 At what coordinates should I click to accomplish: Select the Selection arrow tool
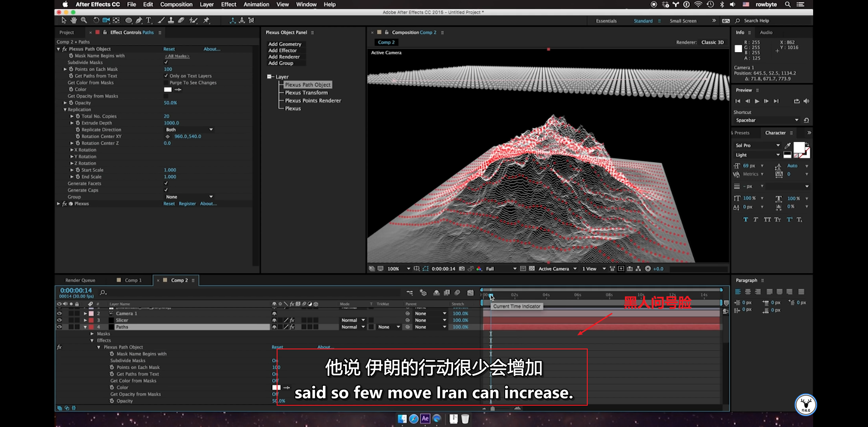coord(63,20)
